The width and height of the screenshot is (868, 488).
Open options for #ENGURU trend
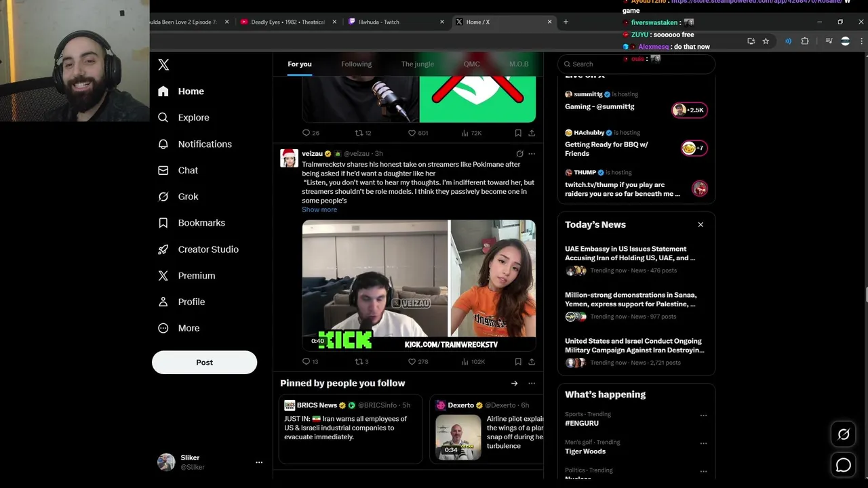[703, 415]
